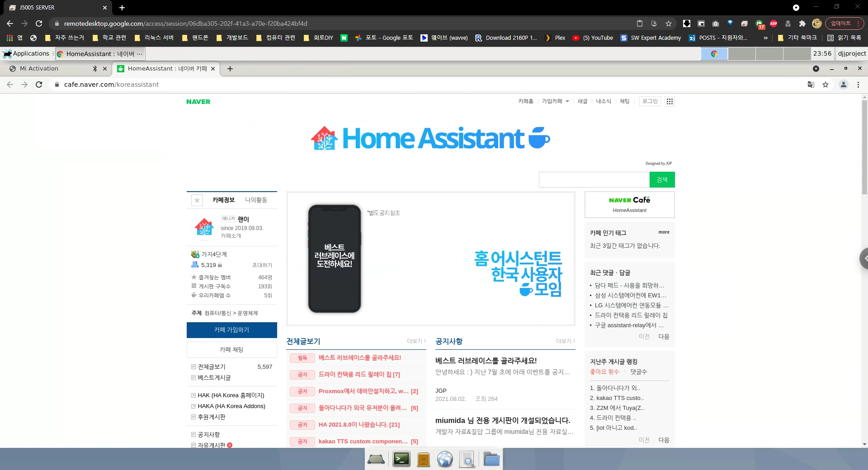Select 좋아요 횟수 ranking tab
Viewport: 868px width, 470px height.
604,371
